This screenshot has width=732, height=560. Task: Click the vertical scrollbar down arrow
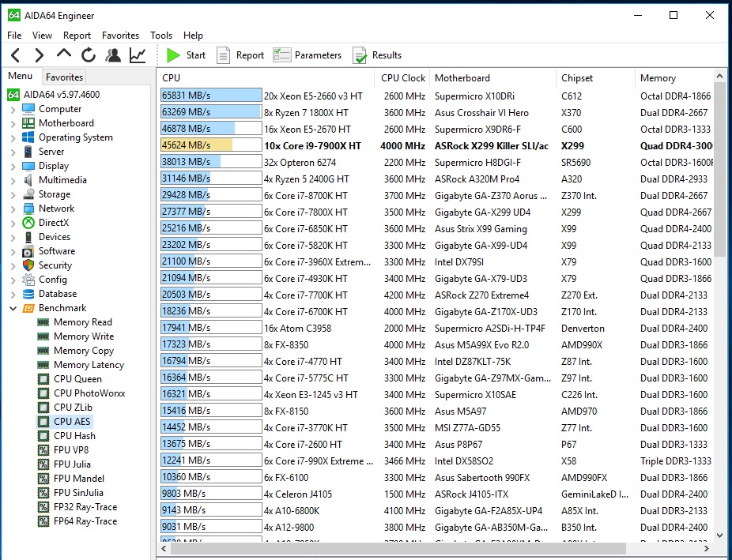719,536
